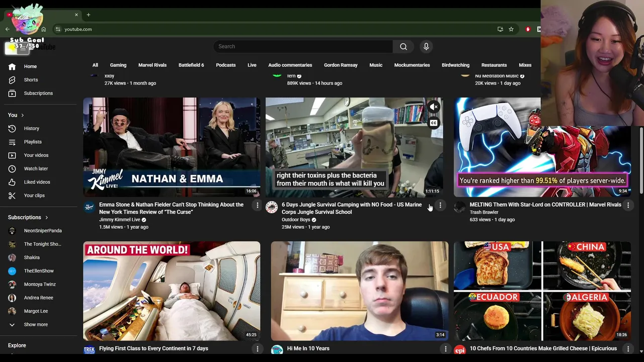Open Montoya Twinz subscription channel
The width and height of the screenshot is (644, 362).
(40, 284)
